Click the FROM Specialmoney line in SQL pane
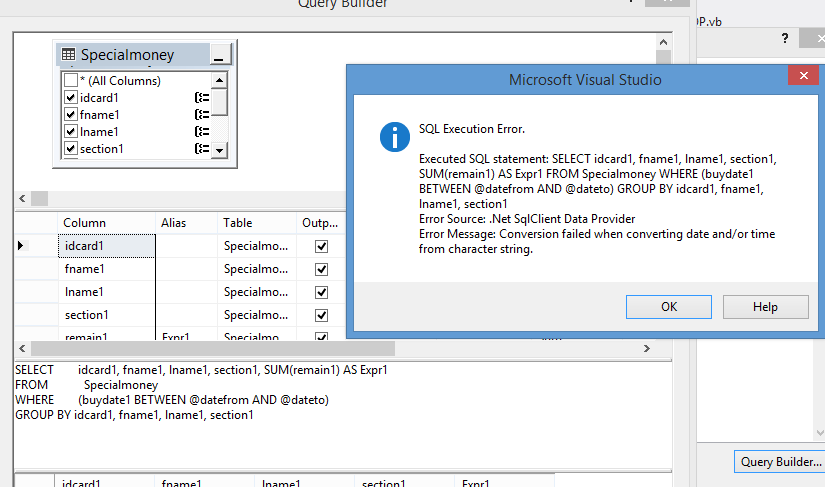The image size is (825, 487). 86,385
